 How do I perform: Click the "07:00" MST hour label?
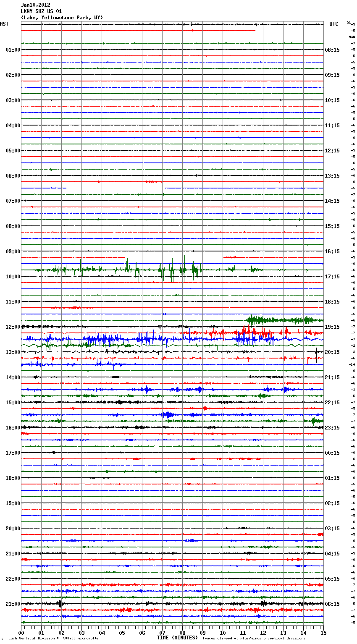click(13, 201)
